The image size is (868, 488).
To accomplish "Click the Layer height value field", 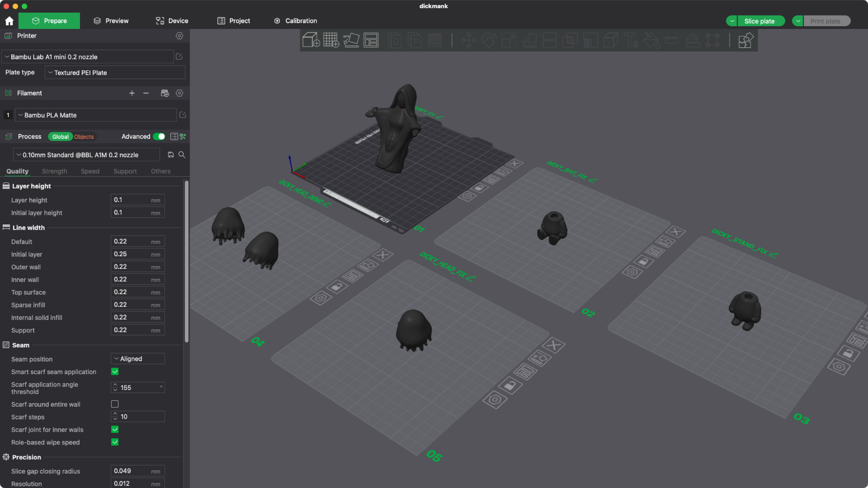I will tap(131, 200).
